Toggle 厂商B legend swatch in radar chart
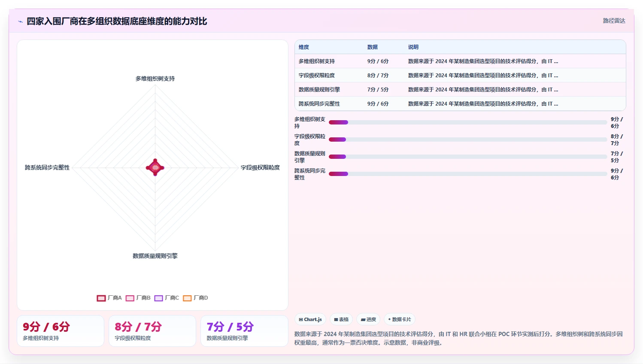The height and width of the screenshot is (364, 643). tap(130, 298)
